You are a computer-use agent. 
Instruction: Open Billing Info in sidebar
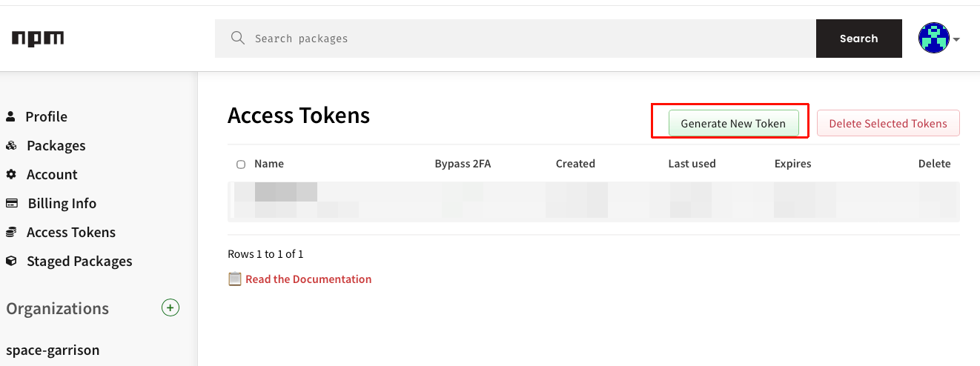coord(62,203)
